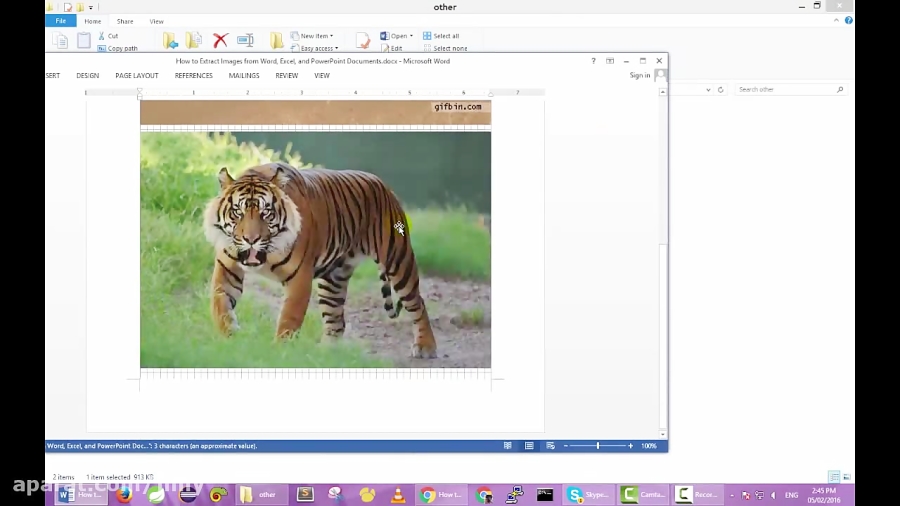
Task: Click the Explorer address bar refresh icon
Action: pyautogui.click(x=720, y=89)
